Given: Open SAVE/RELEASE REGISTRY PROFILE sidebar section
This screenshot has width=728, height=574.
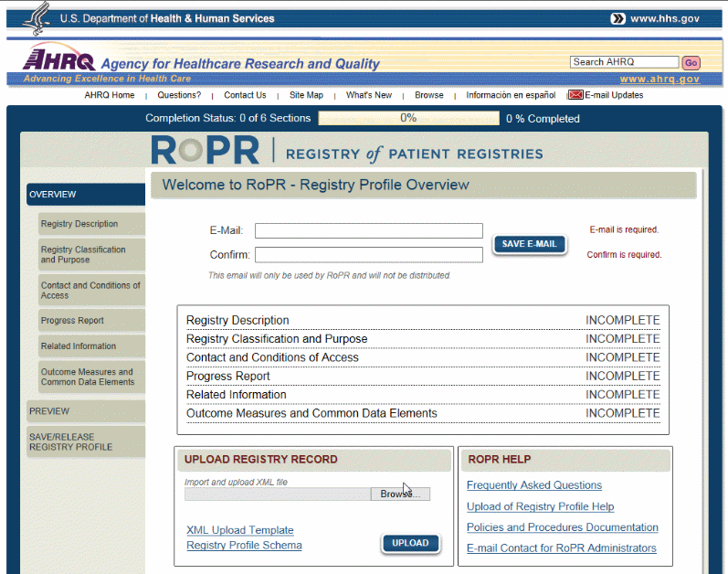Looking at the screenshot, I should 86,441.
